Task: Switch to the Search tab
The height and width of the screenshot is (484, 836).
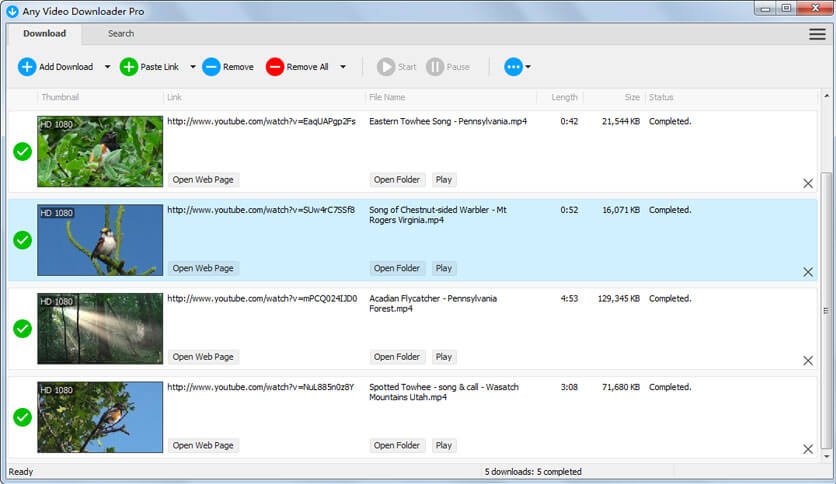Action: pyautogui.click(x=121, y=33)
